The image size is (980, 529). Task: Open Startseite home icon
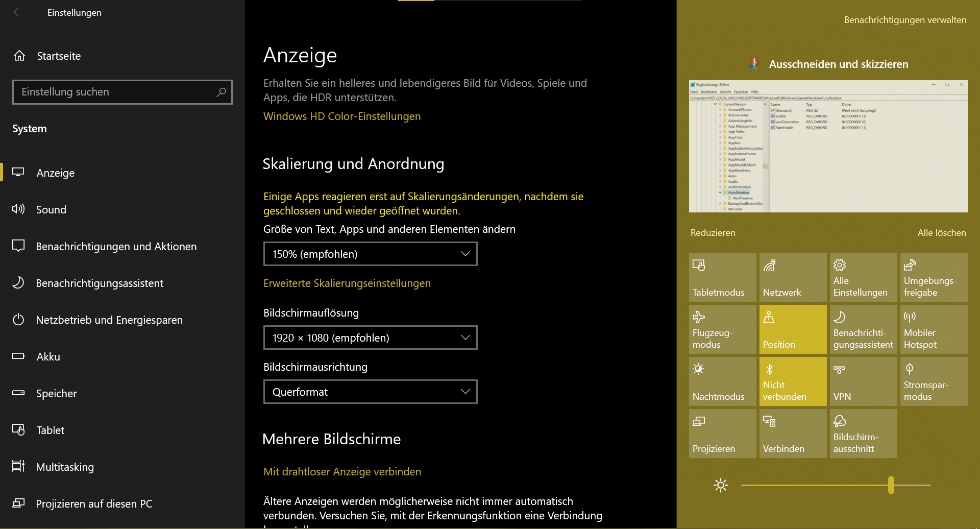click(19, 56)
